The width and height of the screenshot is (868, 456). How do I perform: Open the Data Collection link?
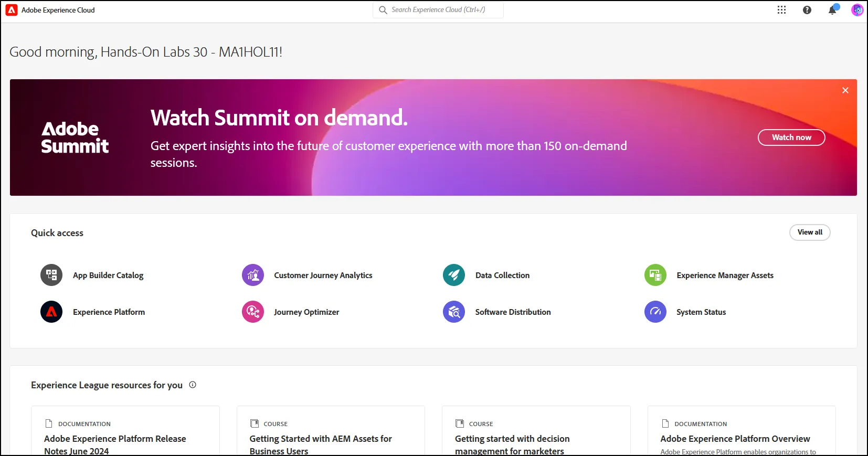point(502,275)
